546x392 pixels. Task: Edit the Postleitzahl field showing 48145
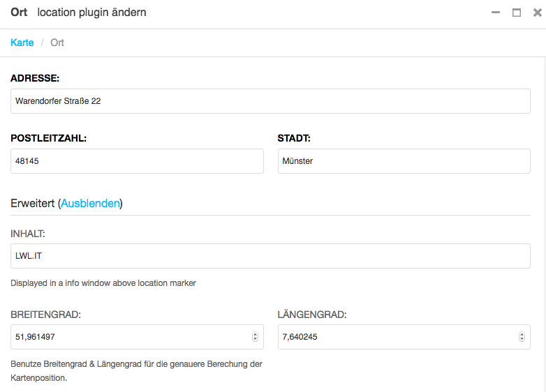coord(137,161)
